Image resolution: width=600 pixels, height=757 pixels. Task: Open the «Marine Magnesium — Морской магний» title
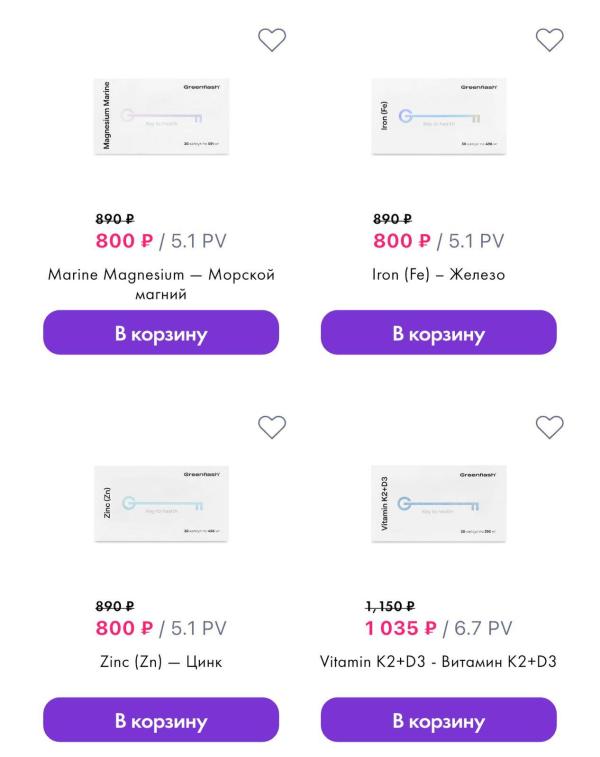coord(160,285)
